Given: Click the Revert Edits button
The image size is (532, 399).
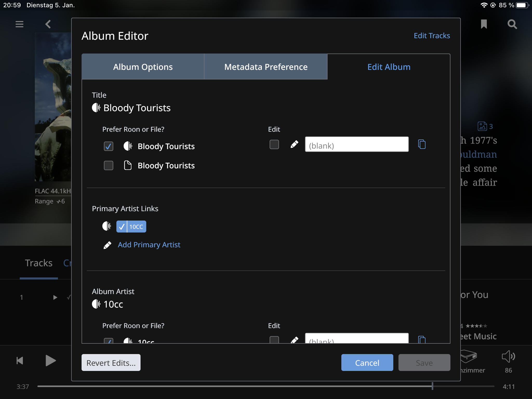Looking at the screenshot, I should point(111,363).
